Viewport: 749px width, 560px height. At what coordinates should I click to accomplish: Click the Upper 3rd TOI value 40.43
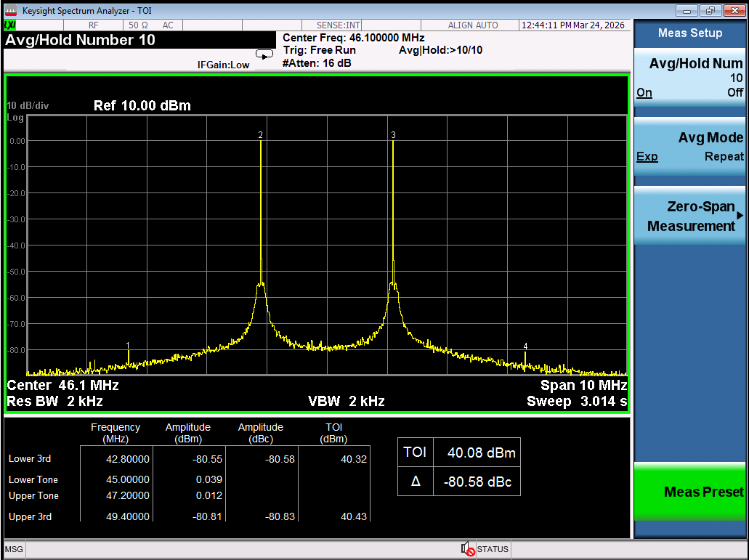[x=354, y=516]
